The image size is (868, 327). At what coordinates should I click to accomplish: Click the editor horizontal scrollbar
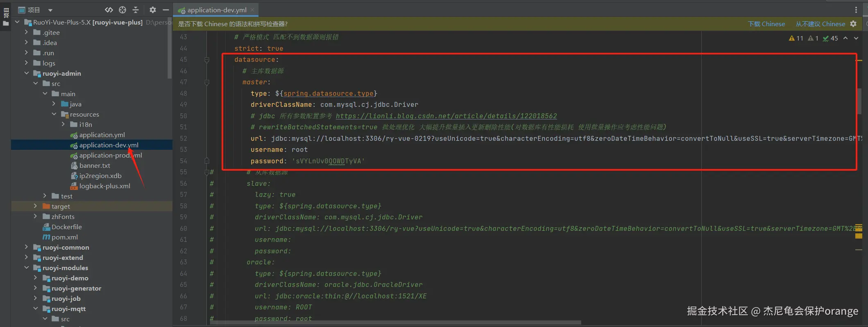(x=395, y=322)
